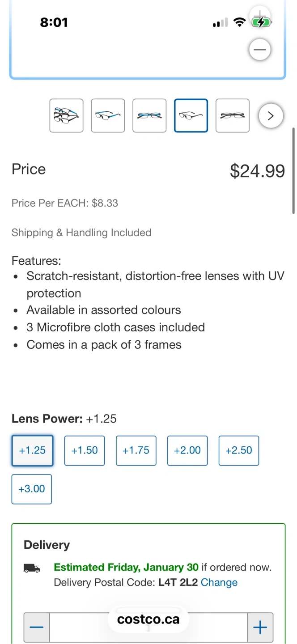Click the zoom in plus icon
This screenshot has height=644, width=297.
(x=260, y=15)
